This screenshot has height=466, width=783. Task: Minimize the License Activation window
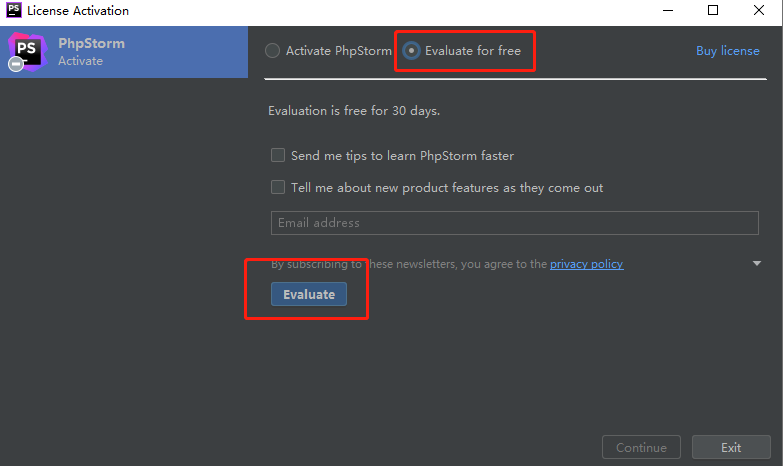[666, 11]
